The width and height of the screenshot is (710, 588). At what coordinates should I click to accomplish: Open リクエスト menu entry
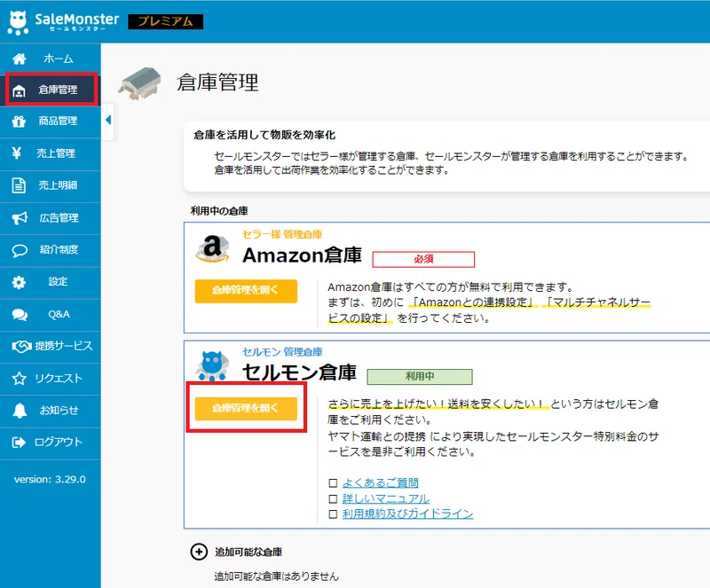point(59,378)
